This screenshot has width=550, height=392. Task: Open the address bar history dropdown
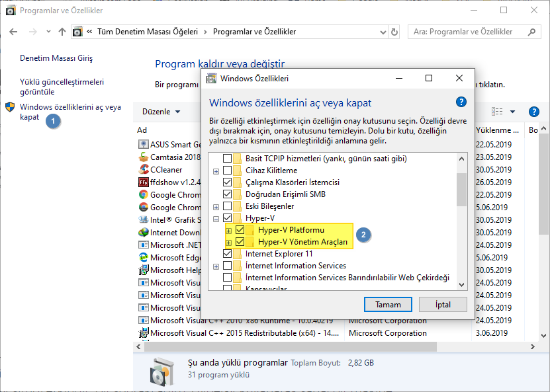click(382, 31)
